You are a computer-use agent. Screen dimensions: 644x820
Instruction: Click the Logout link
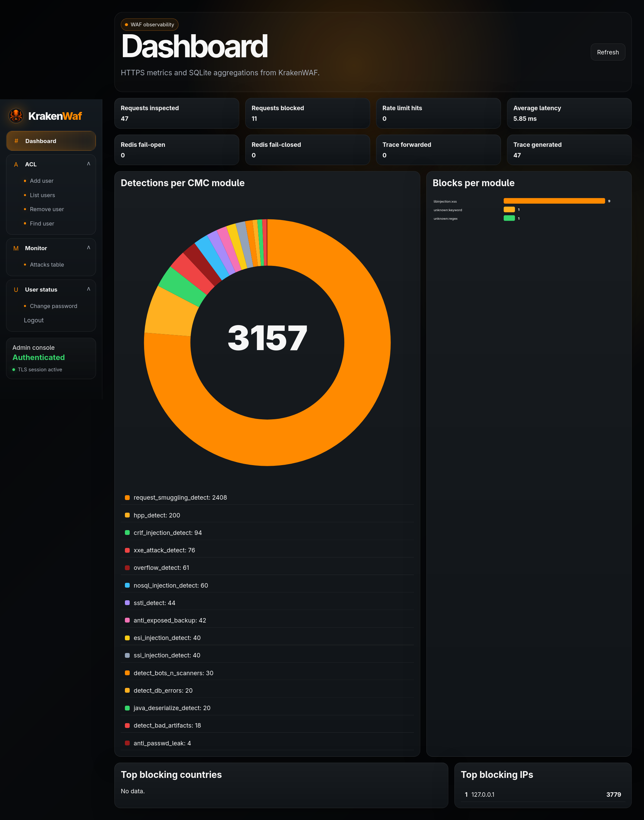point(34,320)
